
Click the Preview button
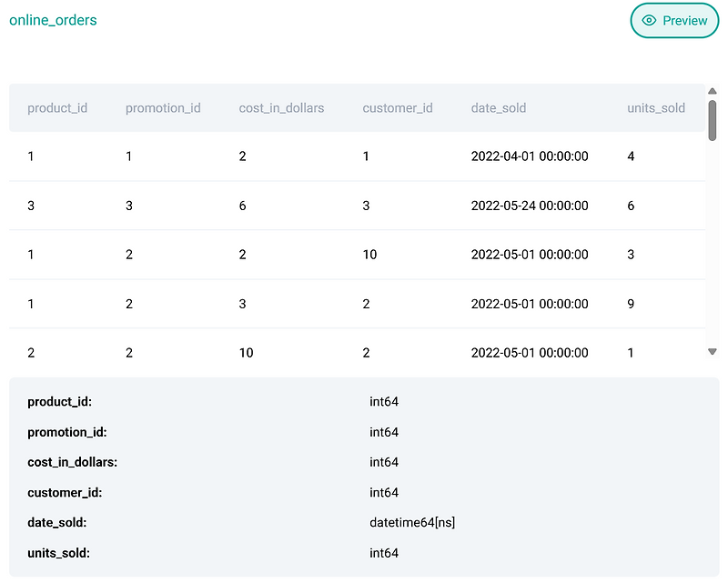tap(674, 20)
